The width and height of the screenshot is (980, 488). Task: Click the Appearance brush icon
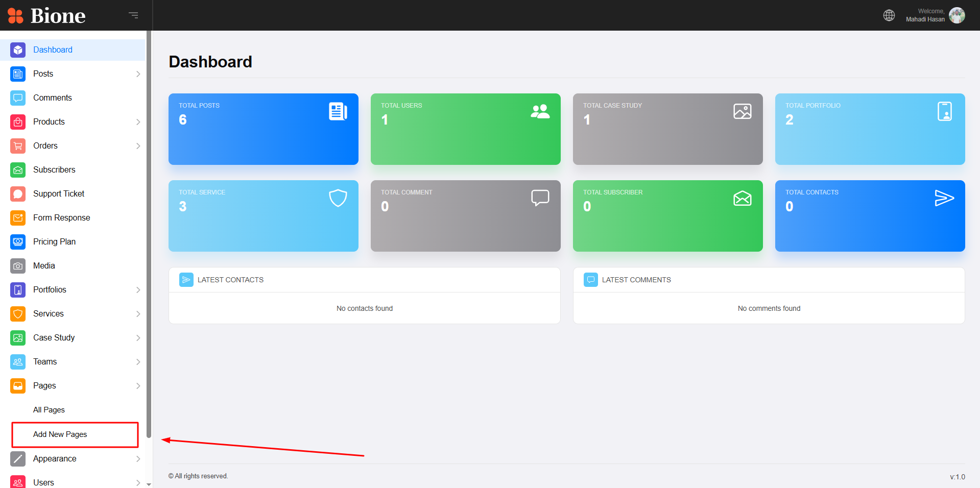(18, 459)
